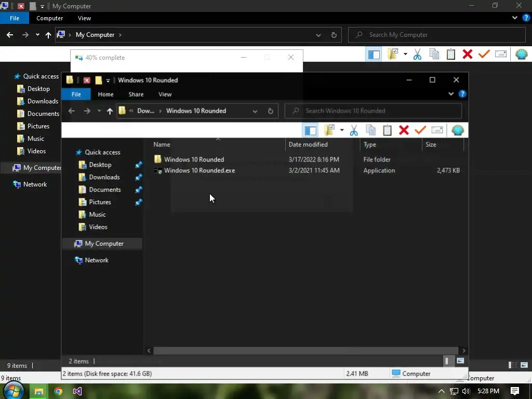Screen dimensions: 532x399
Task: Refresh the My Computer window
Action: coord(334,35)
